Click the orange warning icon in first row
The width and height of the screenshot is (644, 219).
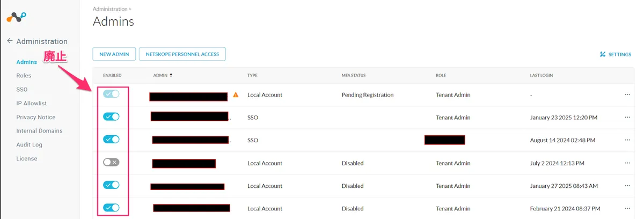pyautogui.click(x=235, y=95)
